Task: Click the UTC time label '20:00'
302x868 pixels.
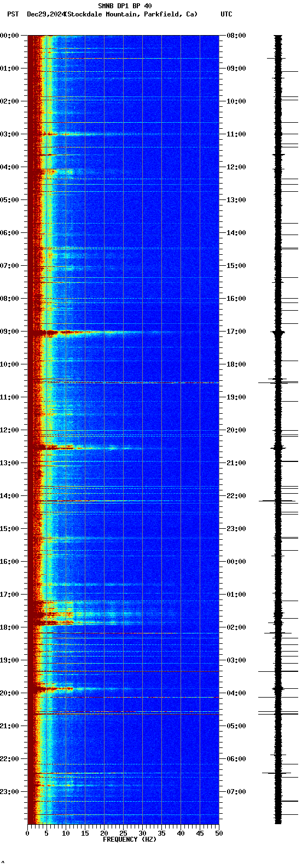Action: tap(236, 430)
